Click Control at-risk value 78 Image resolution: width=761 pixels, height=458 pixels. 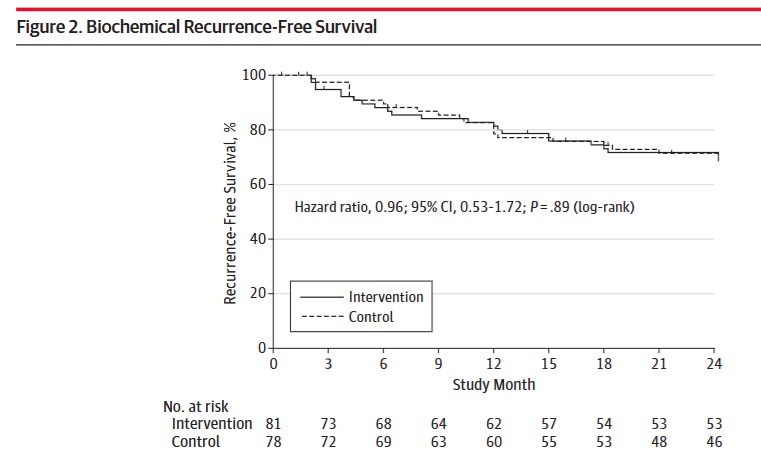pyautogui.click(x=273, y=440)
